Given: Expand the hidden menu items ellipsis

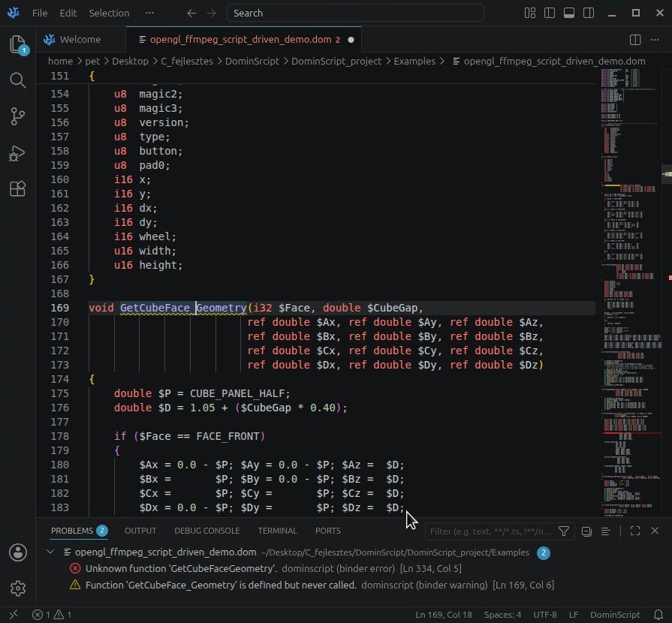Looking at the screenshot, I should tap(149, 13).
